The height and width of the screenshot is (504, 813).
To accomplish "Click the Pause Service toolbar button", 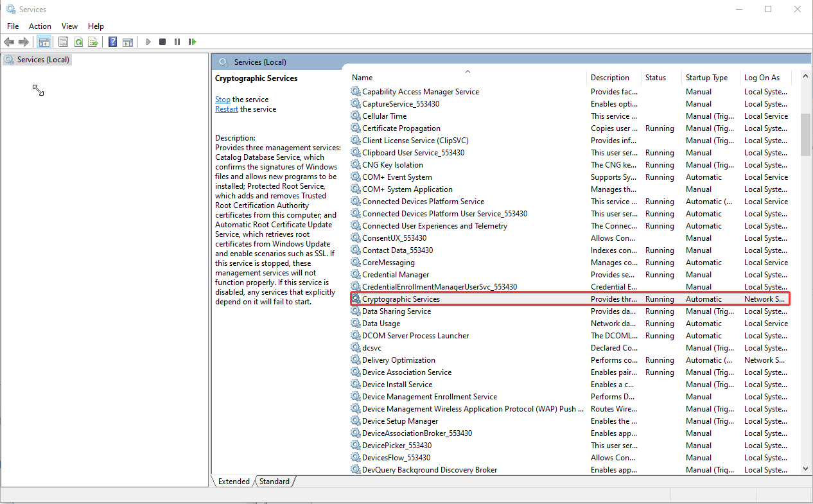I will coord(177,42).
